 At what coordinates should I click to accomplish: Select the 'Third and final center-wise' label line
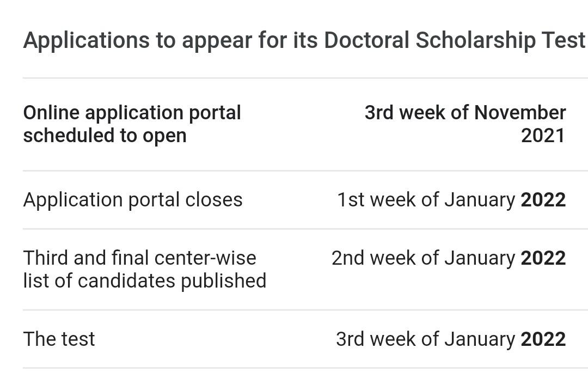click(x=139, y=258)
